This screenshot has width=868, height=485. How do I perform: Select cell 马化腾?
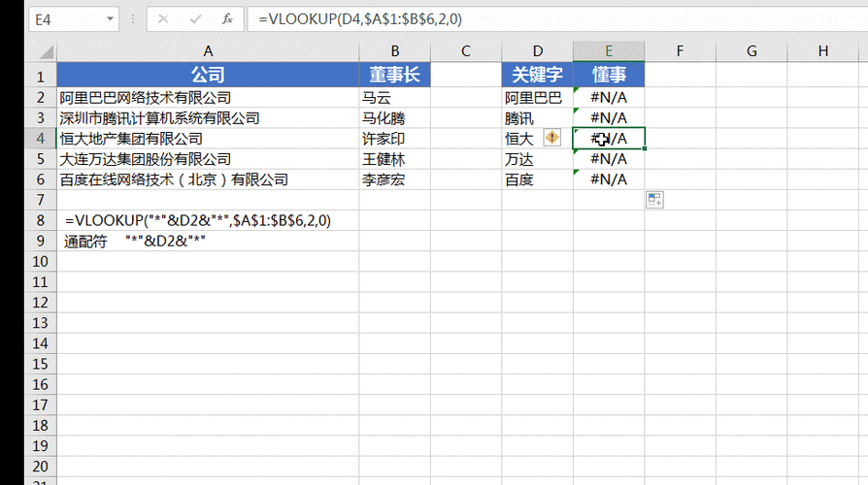(x=395, y=117)
